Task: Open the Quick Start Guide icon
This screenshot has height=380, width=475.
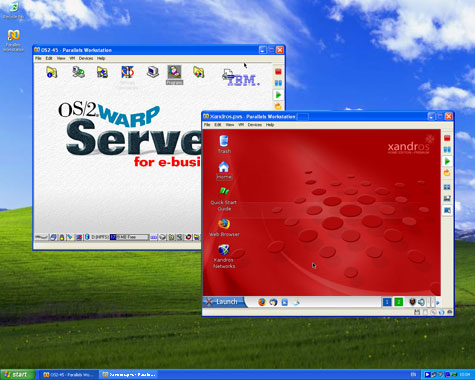Action: pyautogui.click(x=224, y=199)
